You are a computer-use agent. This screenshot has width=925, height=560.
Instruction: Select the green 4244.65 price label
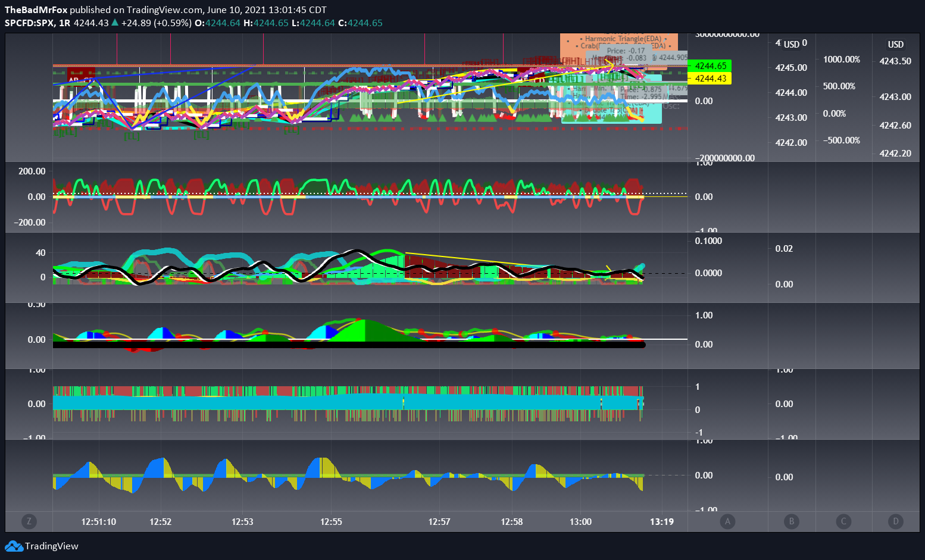(710, 66)
